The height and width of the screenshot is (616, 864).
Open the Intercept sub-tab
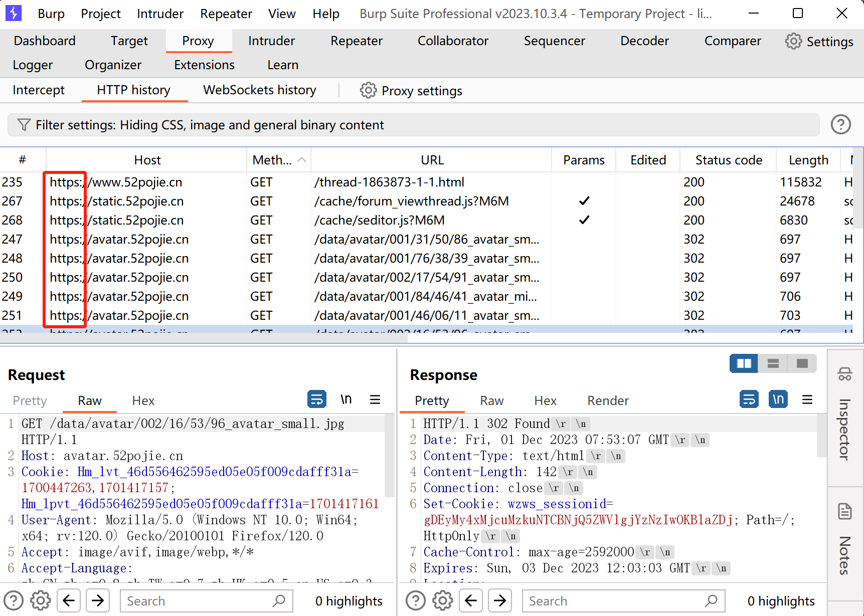39,90
